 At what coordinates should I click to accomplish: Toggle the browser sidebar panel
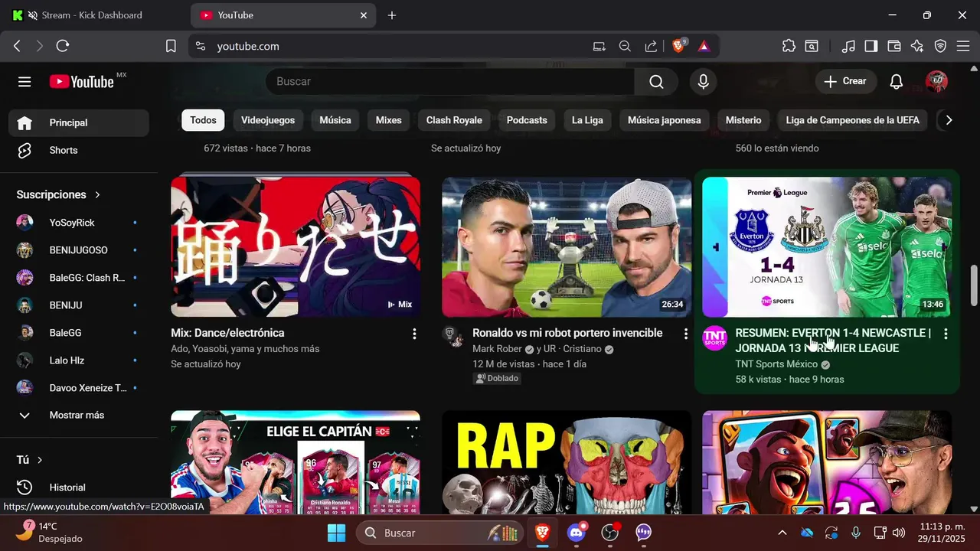(x=871, y=46)
